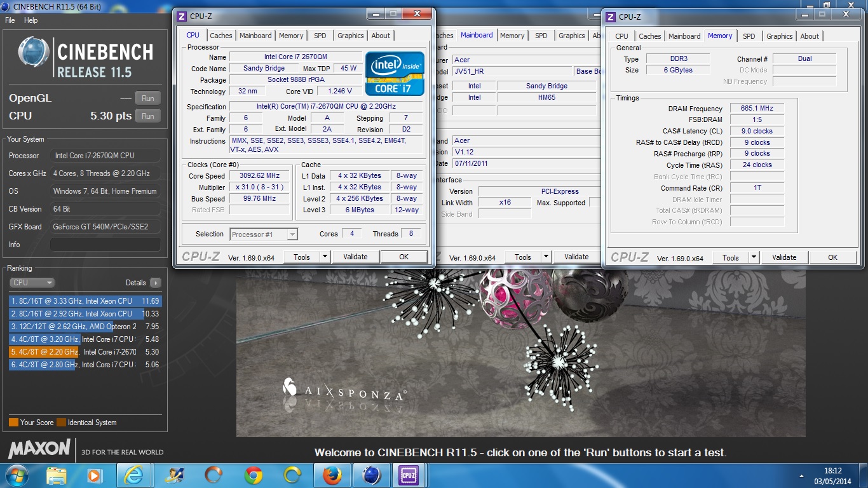Image resolution: width=868 pixels, height=488 pixels.
Task: Expand Tools dropdown arrow in Memory window
Action: coord(754,257)
